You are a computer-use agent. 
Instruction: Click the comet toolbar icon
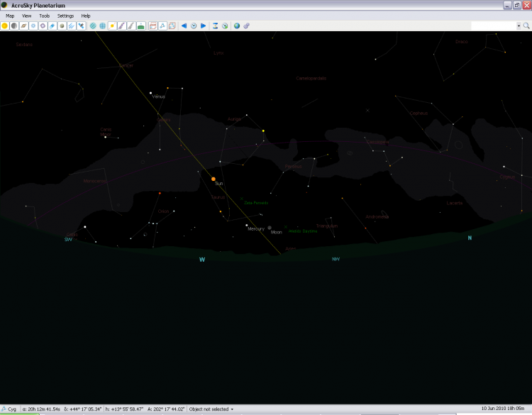(x=52, y=26)
